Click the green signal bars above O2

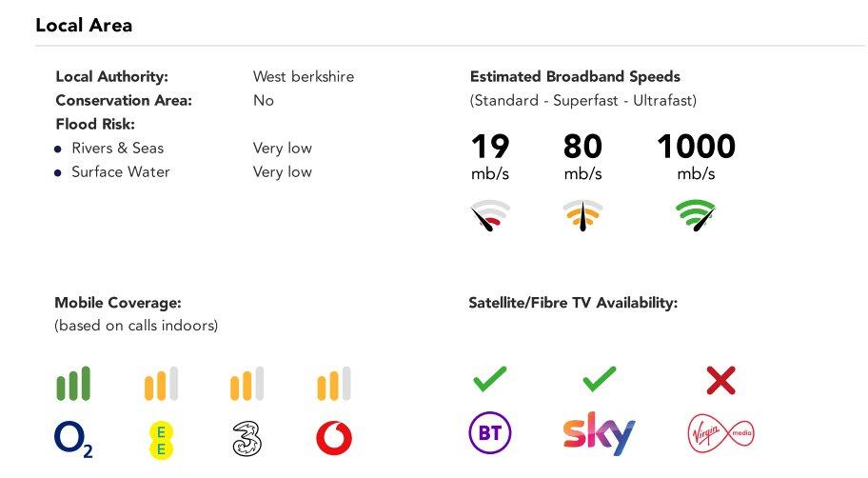73,383
